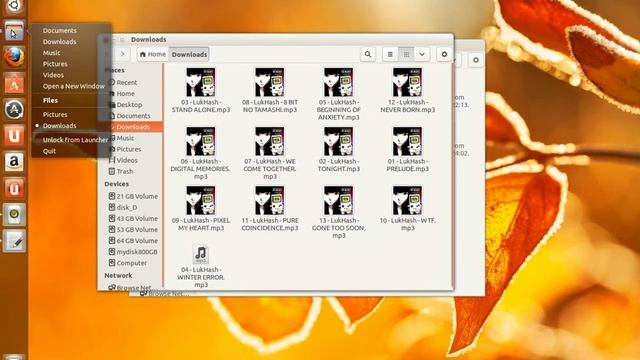
Task: Select 12 - LukHash - NEVER BORN.mp3 file
Action: point(407,91)
